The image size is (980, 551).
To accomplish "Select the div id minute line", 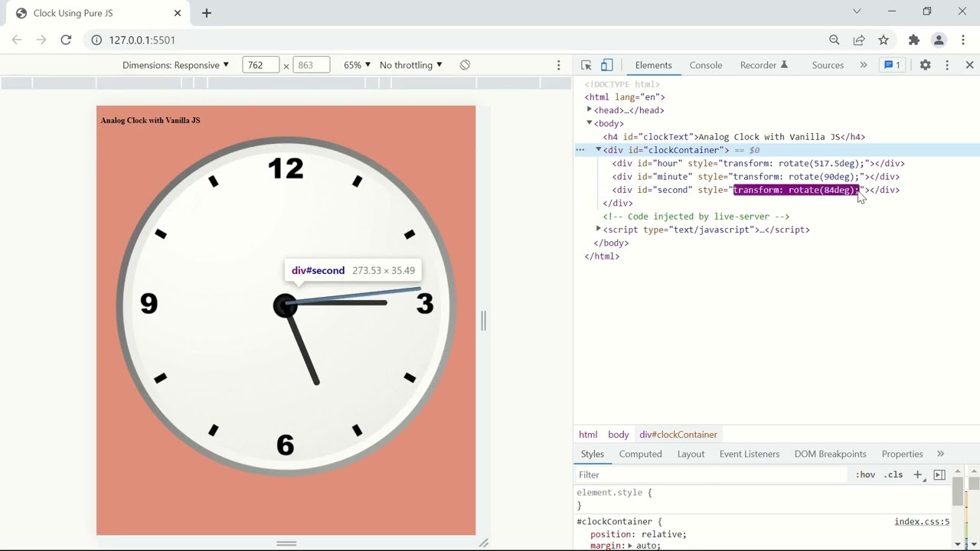I will (756, 177).
